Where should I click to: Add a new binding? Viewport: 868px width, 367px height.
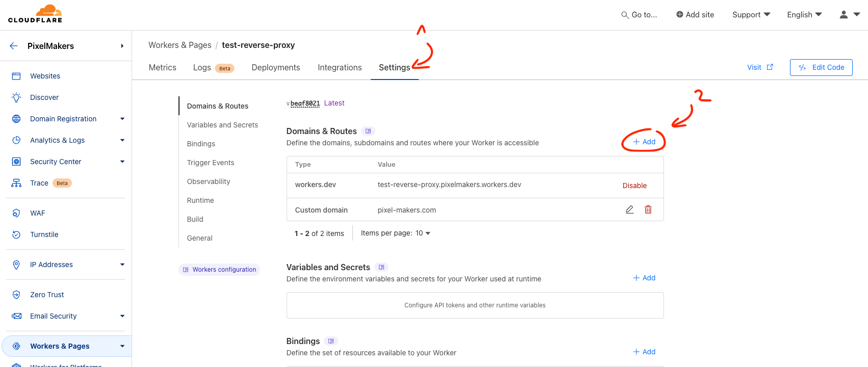pyautogui.click(x=644, y=352)
